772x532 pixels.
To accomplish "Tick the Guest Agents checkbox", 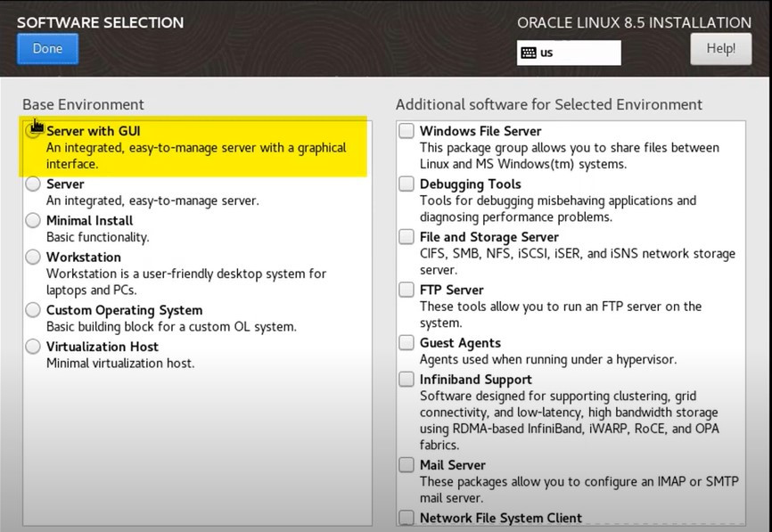I will (x=407, y=342).
